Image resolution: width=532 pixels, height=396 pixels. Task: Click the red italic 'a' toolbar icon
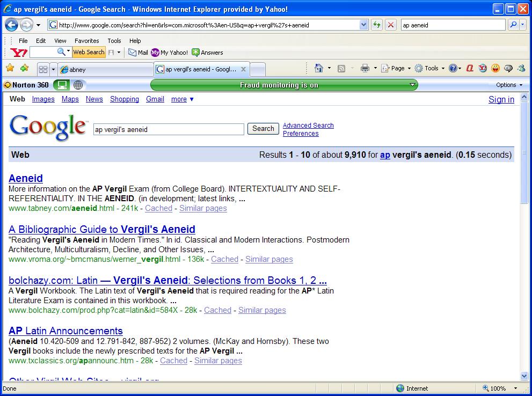[470, 69]
